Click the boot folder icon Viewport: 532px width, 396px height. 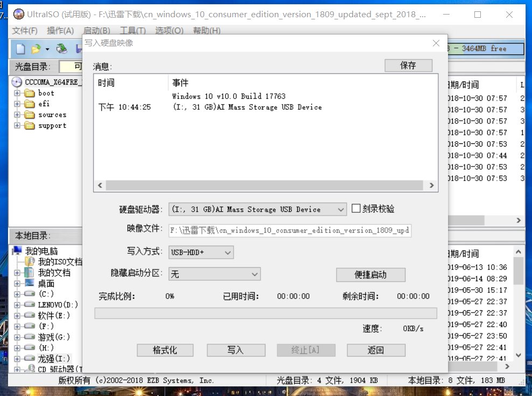(30, 93)
